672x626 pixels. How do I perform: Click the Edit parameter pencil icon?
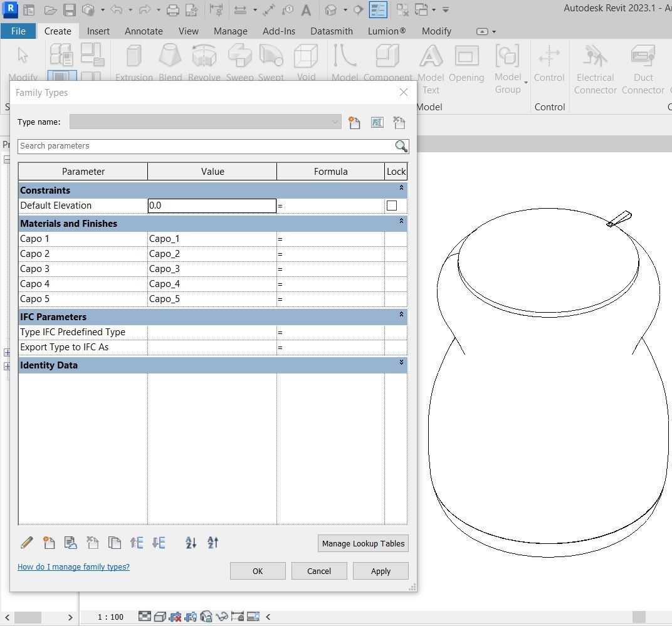pyautogui.click(x=26, y=543)
